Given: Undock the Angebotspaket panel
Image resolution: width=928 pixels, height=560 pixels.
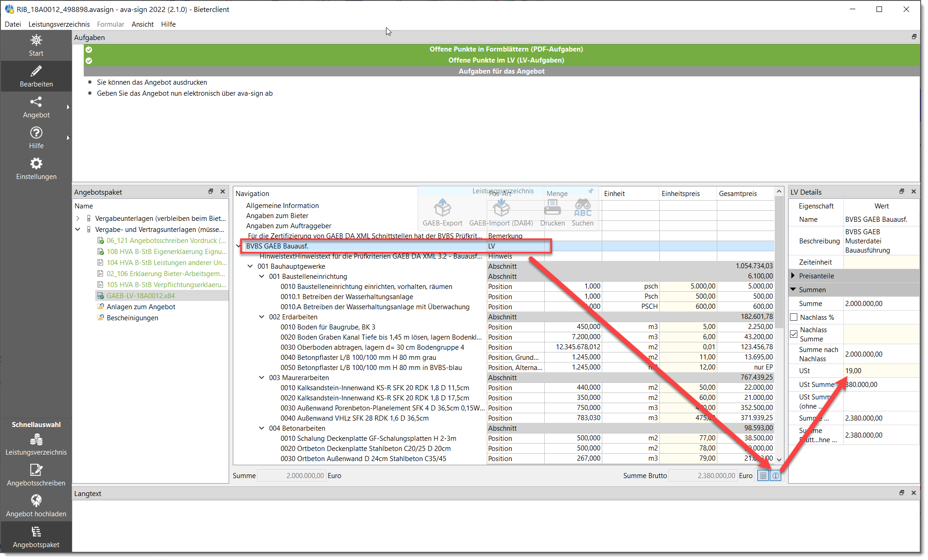Looking at the screenshot, I should [x=211, y=191].
